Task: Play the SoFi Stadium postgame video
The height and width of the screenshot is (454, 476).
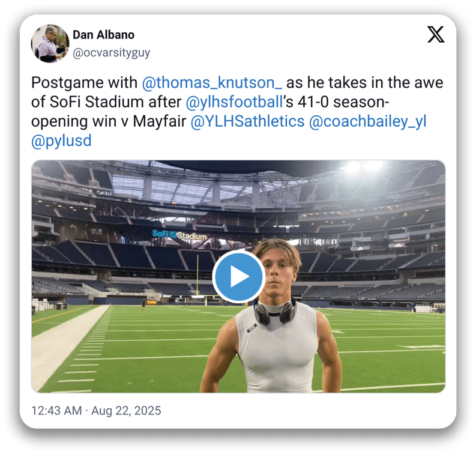Action: tap(238, 276)
